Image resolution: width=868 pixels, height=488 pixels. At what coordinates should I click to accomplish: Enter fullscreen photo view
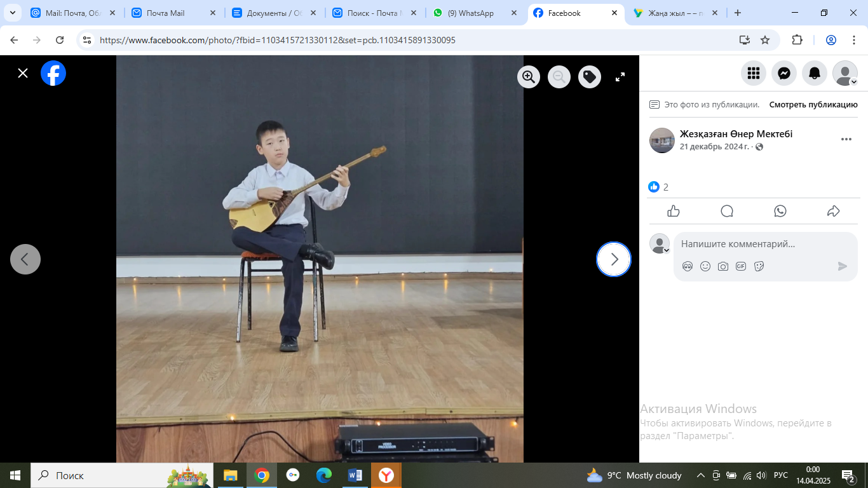pos(620,77)
